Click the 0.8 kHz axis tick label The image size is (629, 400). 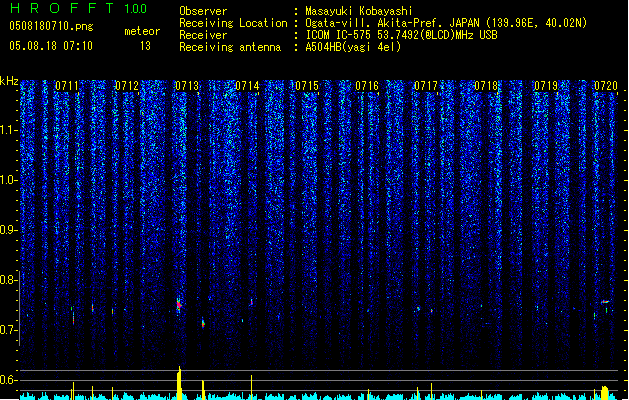(7, 280)
